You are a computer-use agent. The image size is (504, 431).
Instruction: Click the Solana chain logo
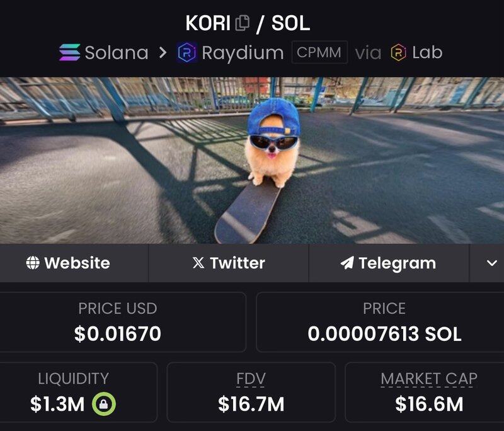pyautogui.click(x=70, y=52)
